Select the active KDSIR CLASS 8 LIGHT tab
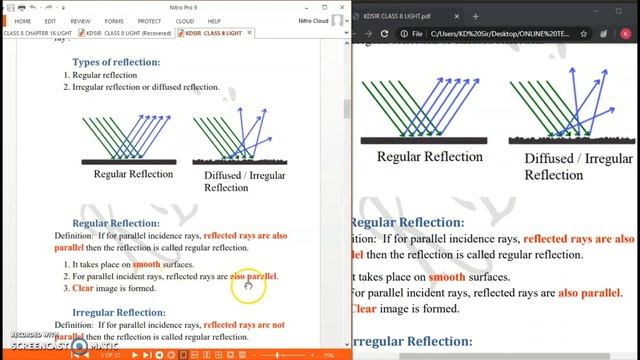The width and height of the screenshot is (640, 360). pyautogui.click(x=213, y=33)
